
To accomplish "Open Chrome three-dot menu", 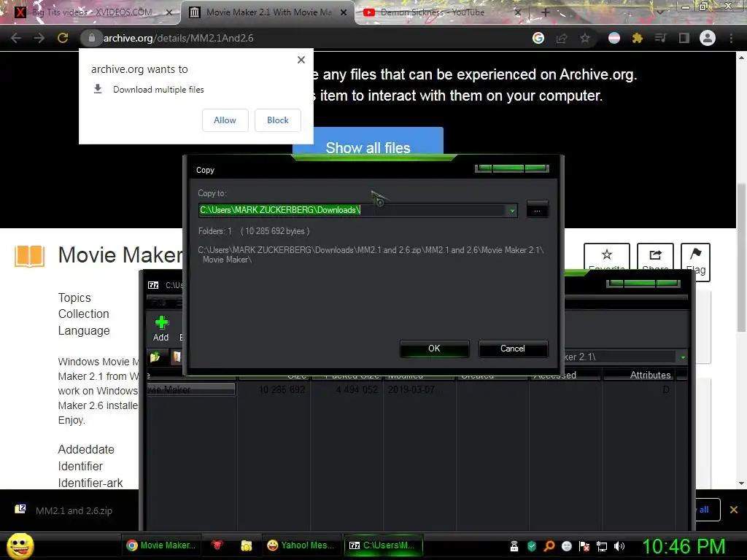I will (731, 38).
